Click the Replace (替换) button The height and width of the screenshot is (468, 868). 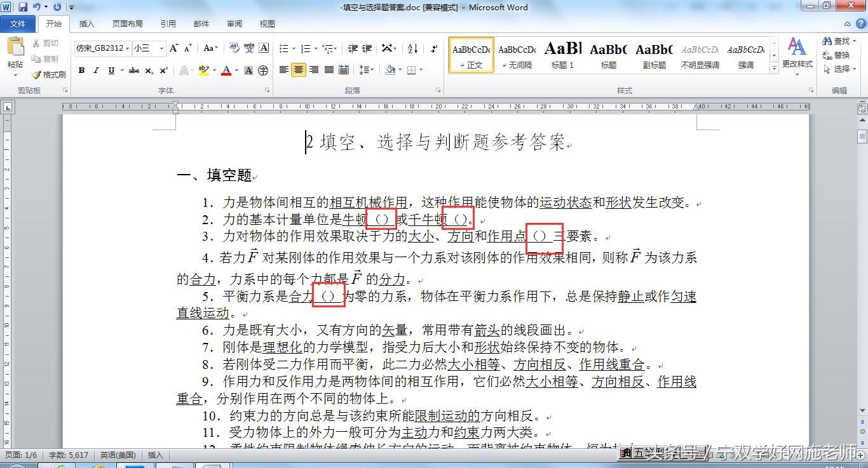(x=836, y=55)
